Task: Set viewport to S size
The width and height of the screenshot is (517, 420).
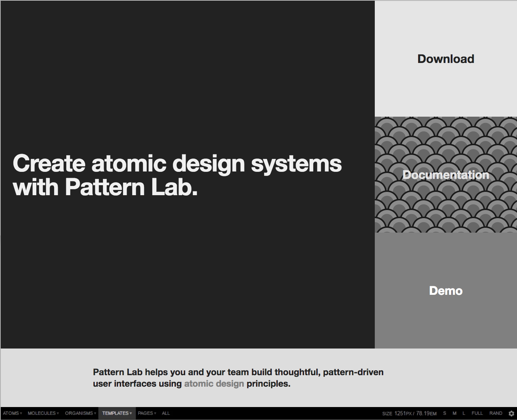Action: point(444,413)
